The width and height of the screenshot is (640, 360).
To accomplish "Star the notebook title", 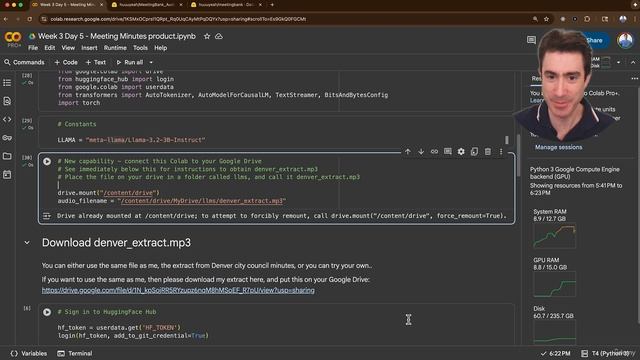I will pos(207,36).
